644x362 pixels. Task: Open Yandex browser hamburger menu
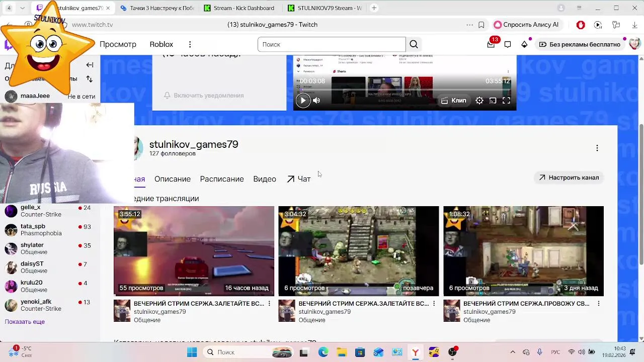[579, 8]
